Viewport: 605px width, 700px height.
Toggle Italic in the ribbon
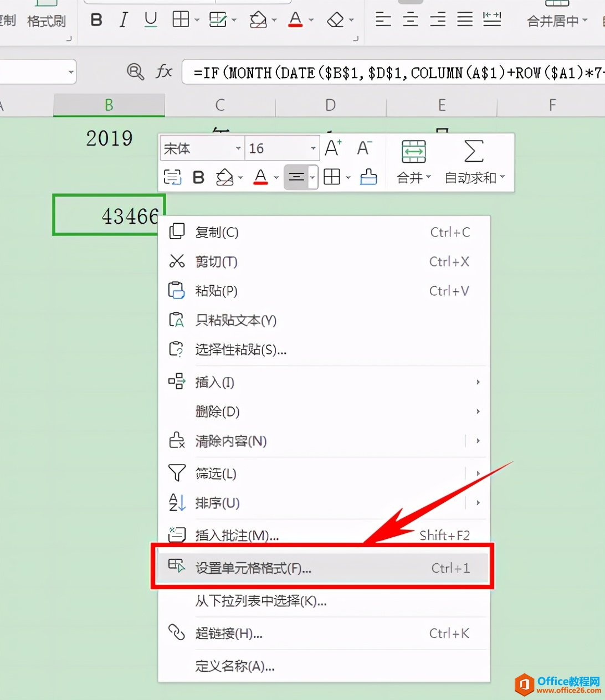[x=123, y=20]
